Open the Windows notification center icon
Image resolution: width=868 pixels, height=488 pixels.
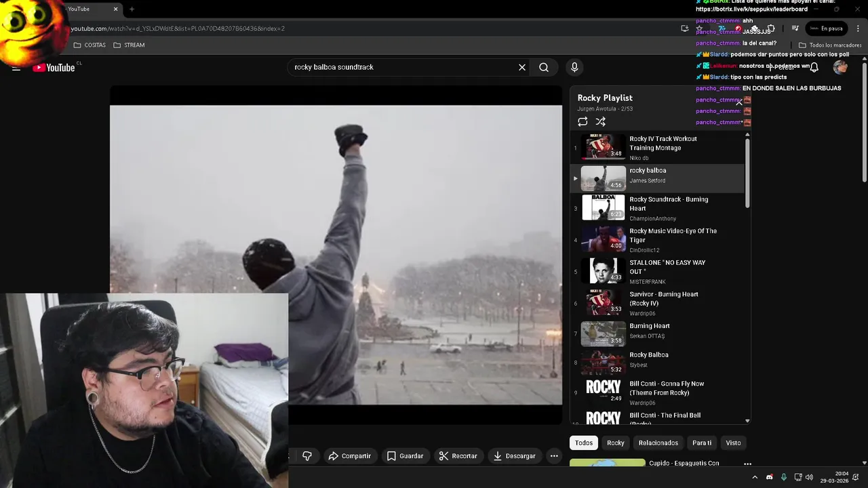click(x=856, y=477)
